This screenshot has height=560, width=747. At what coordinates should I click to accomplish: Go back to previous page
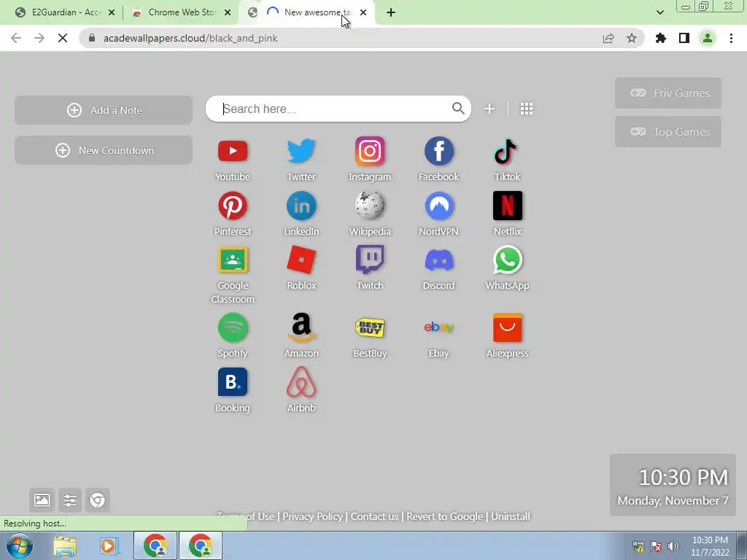pos(16,38)
